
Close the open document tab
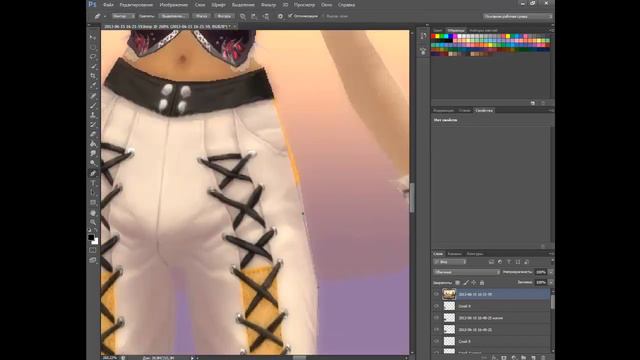point(235,26)
